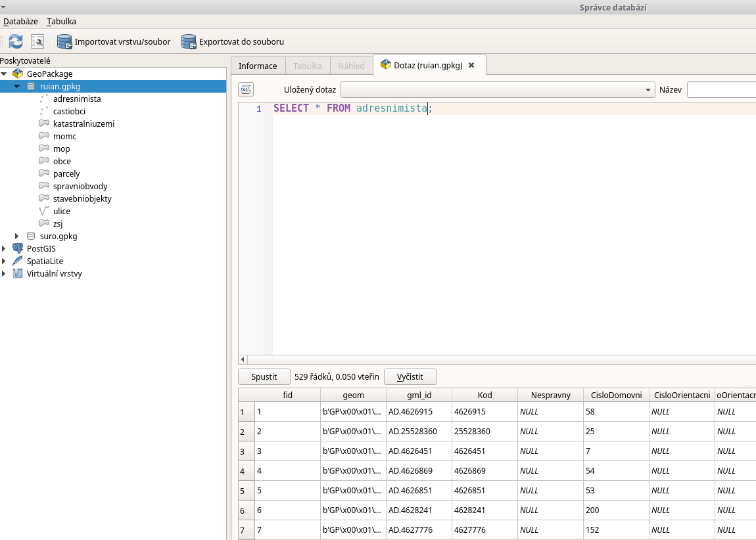Sort by the CisloDomovni column header
This screenshot has height=540, width=756.
click(616, 395)
